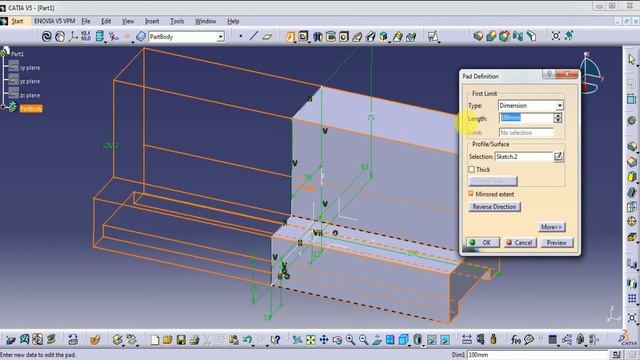Open the Edit menu
This screenshot has width=640, height=360.
(x=106, y=21)
